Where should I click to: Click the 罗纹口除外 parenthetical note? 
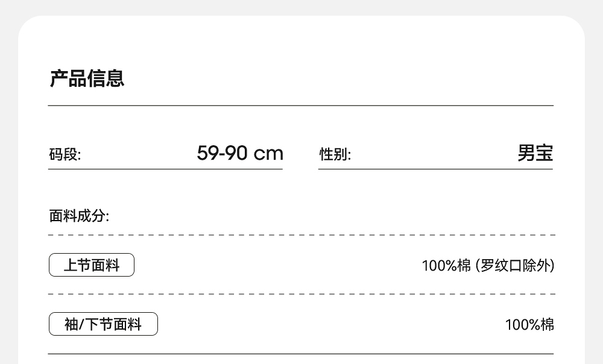[515, 265]
